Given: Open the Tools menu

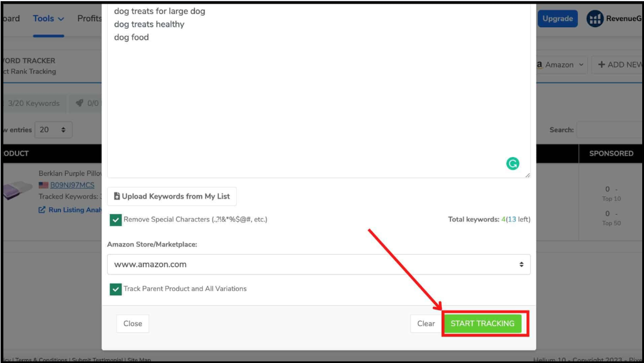Looking at the screenshot, I should point(48,19).
